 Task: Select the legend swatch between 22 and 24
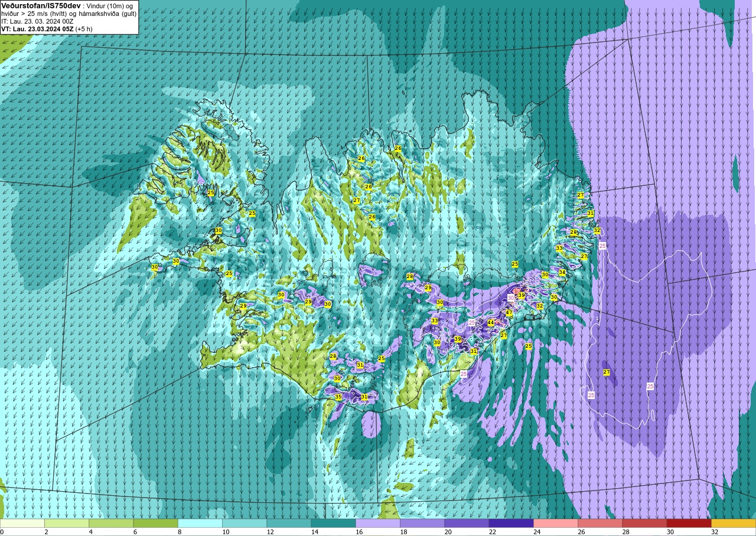[x=511, y=523]
